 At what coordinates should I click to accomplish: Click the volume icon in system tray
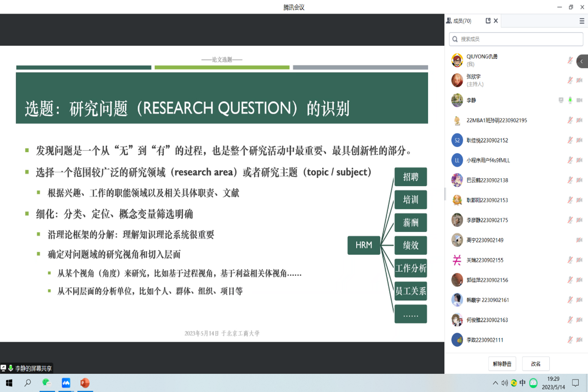[504, 383]
